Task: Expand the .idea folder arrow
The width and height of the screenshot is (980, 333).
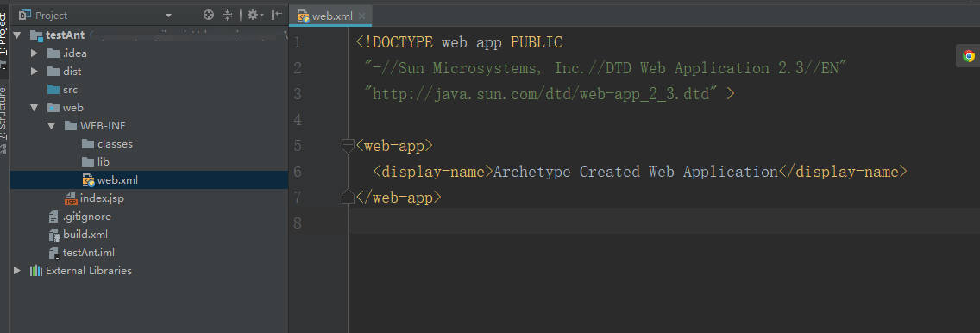Action: point(35,53)
